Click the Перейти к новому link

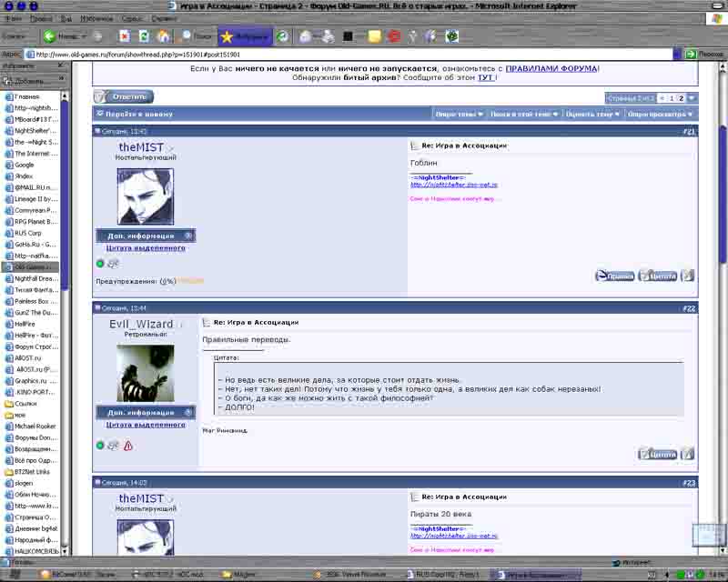139,115
